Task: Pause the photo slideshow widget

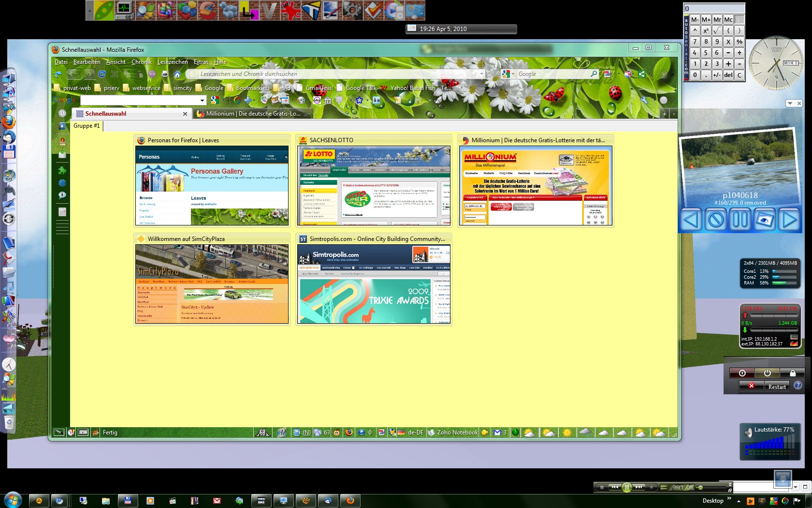Action: tap(740, 220)
